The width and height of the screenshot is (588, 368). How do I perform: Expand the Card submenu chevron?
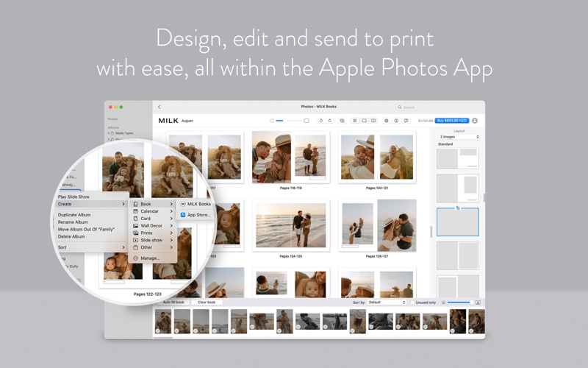171,218
